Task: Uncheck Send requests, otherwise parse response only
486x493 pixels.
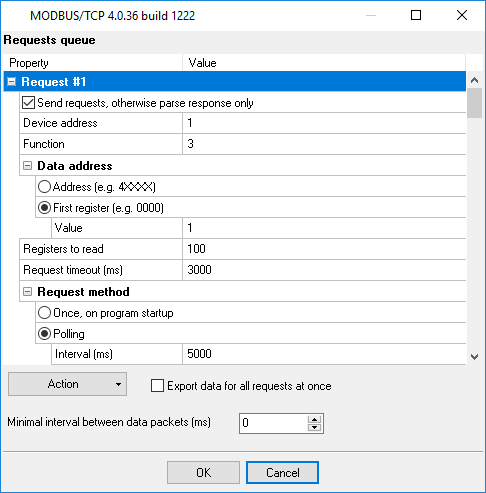Action: point(28,103)
